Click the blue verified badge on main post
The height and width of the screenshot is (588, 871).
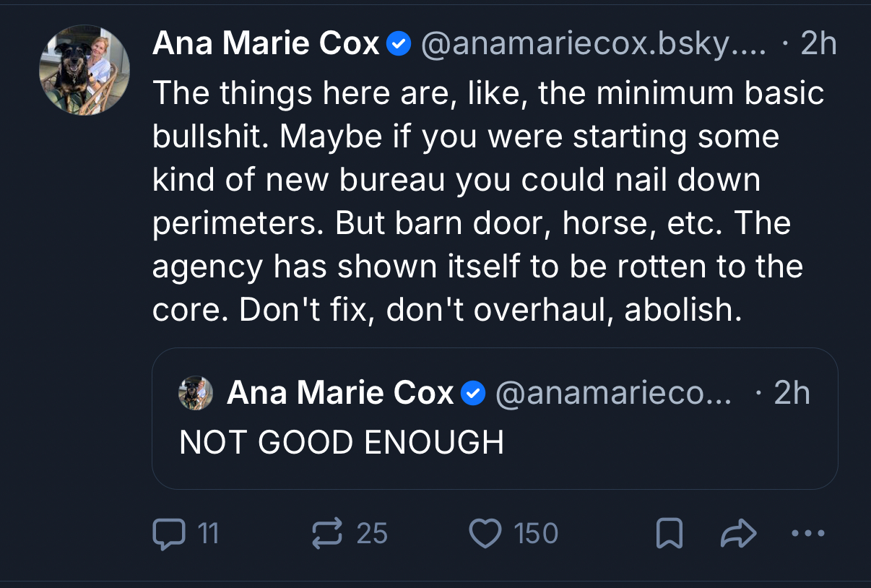(x=399, y=45)
